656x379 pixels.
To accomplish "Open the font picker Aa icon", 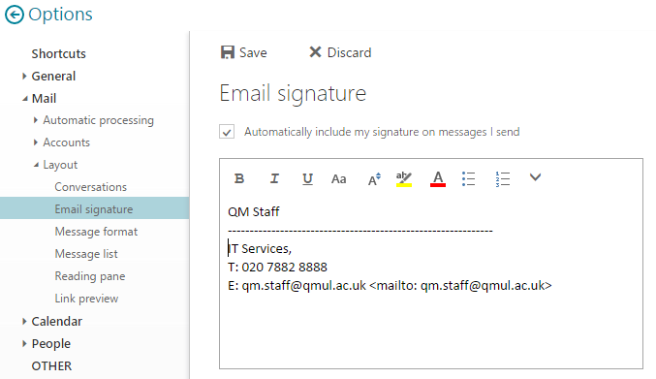I will pyautogui.click(x=338, y=179).
